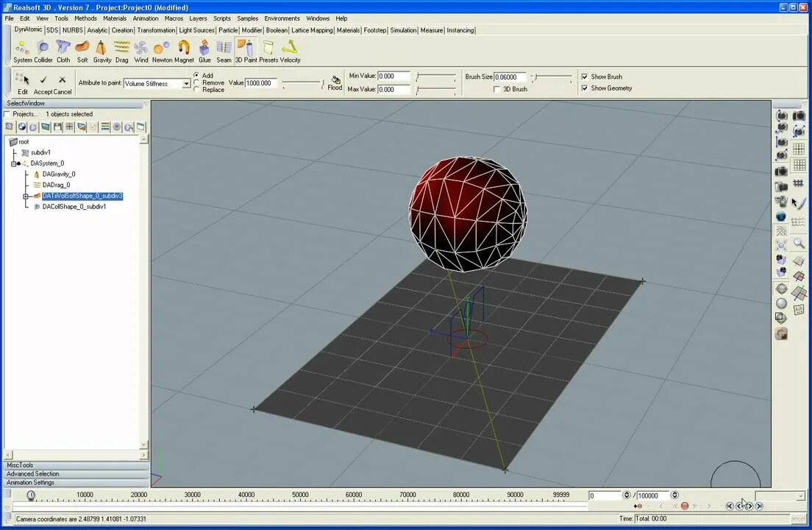The height and width of the screenshot is (530, 812).
Task: Click the Brush Size input field
Action: (510, 77)
